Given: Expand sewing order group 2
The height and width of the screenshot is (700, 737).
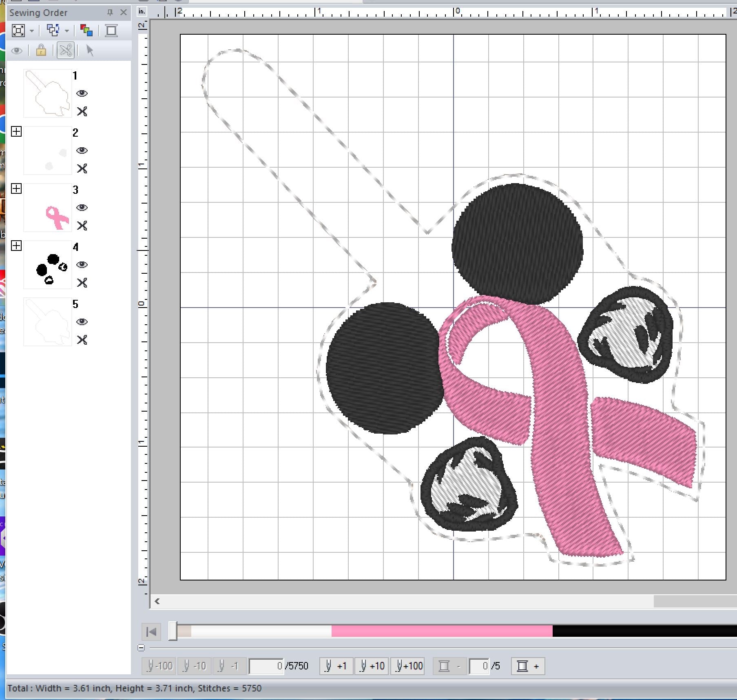Looking at the screenshot, I should click(16, 131).
